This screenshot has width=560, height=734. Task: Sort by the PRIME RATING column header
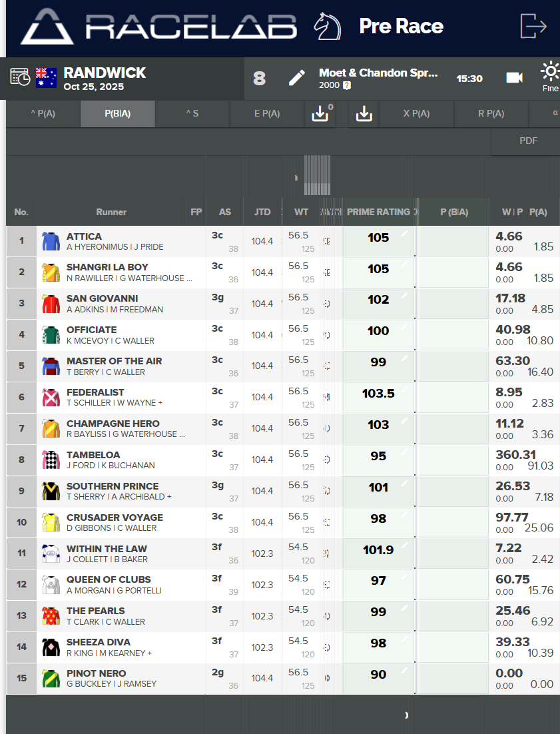(x=378, y=212)
